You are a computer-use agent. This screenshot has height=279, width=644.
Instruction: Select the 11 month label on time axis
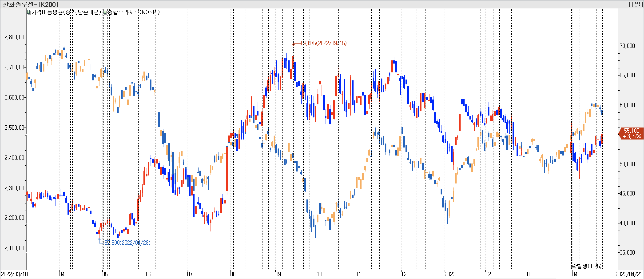coord(358,274)
